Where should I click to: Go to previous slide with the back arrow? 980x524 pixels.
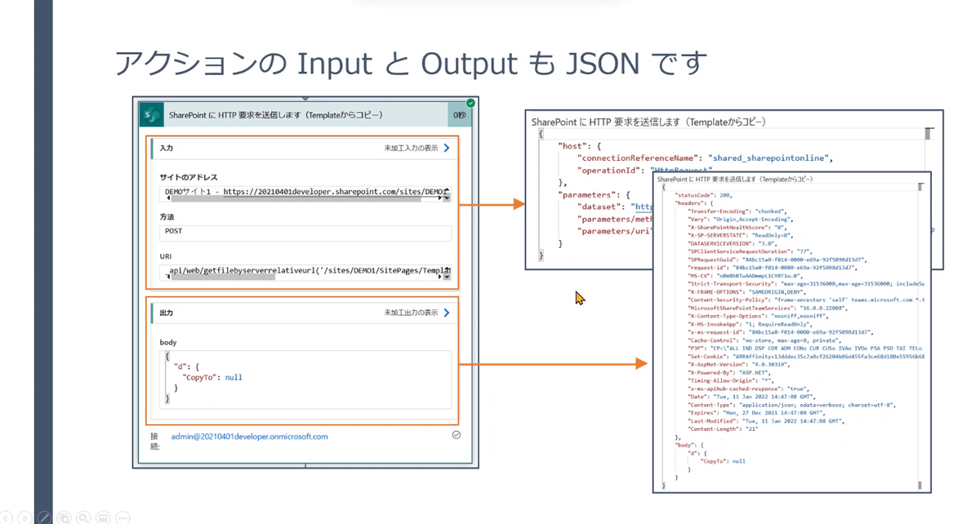(7, 517)
